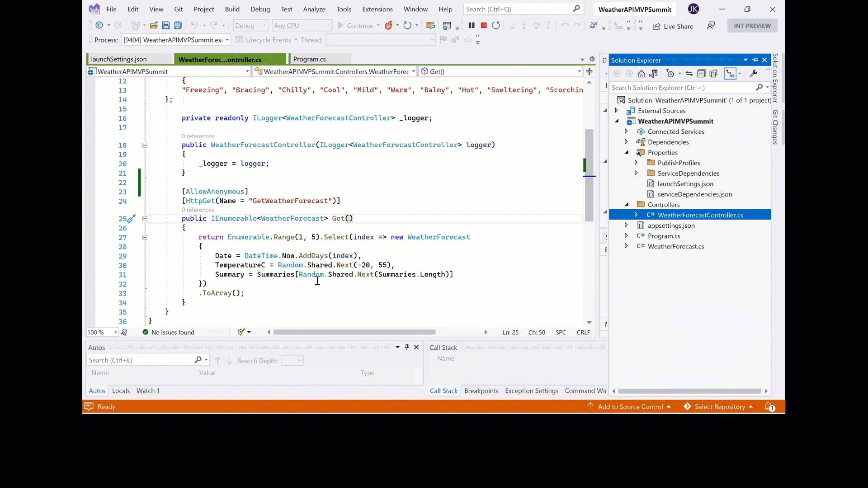This screenshot has height=488, width=868.
Task: Click the Locals debug panel button
Action: (121, 390)
